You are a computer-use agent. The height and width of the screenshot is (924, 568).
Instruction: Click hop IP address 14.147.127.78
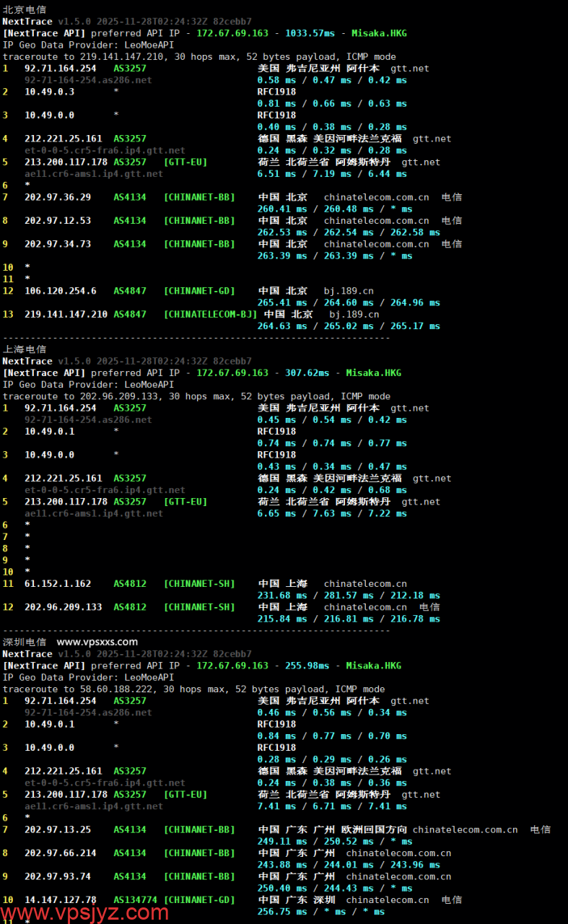(61, 900)
